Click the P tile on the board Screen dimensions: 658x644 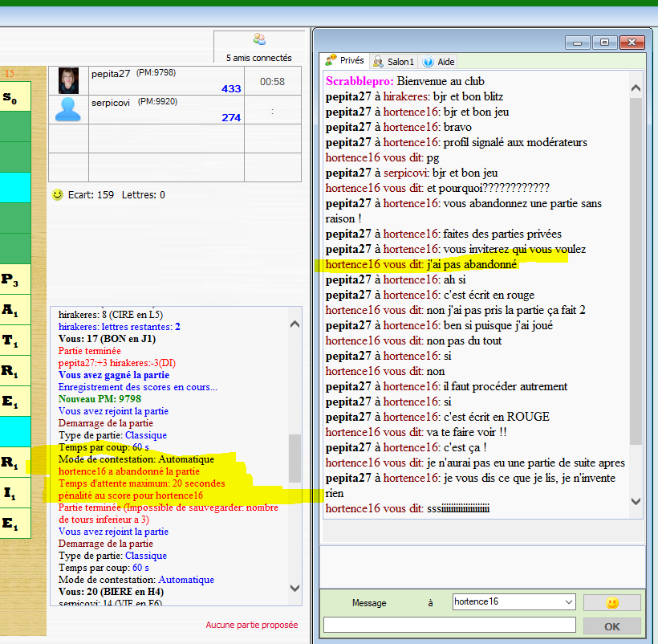click(10, 279)
